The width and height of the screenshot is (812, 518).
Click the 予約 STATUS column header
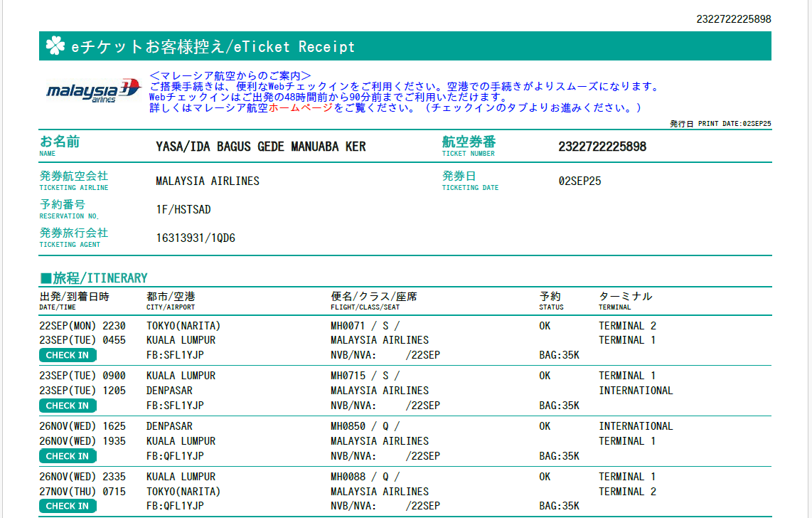click(550, 300)
